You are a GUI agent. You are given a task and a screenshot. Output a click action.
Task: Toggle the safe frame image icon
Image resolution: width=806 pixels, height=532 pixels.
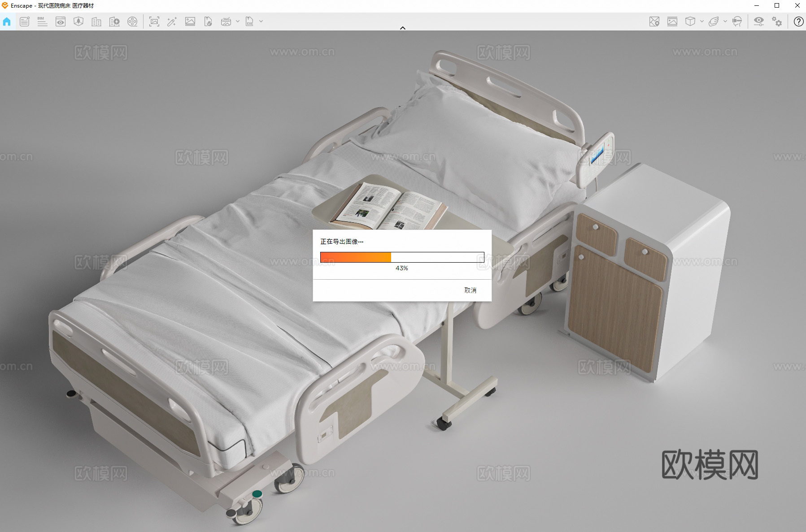[x=672, y=22]
